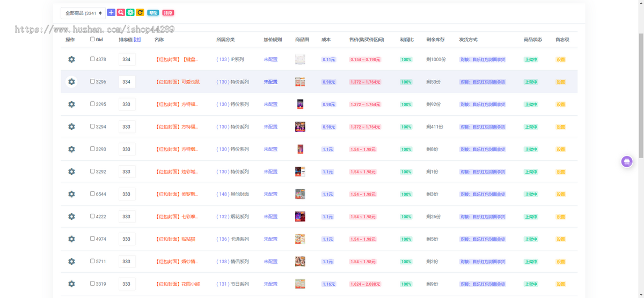Click the orange refresh icon

point(140,12)
